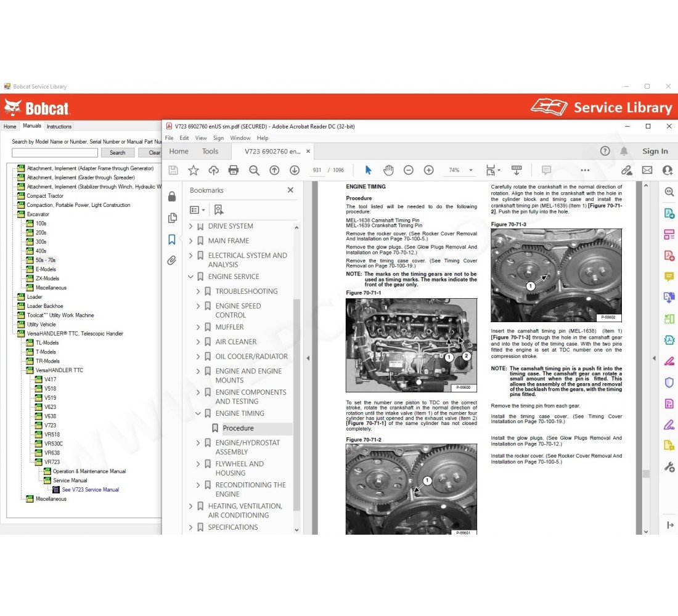Add a sticky note comment
Image resolution: width=678 pixels, height=616 pixels.
pyautogui.click(x=546, y=170)
